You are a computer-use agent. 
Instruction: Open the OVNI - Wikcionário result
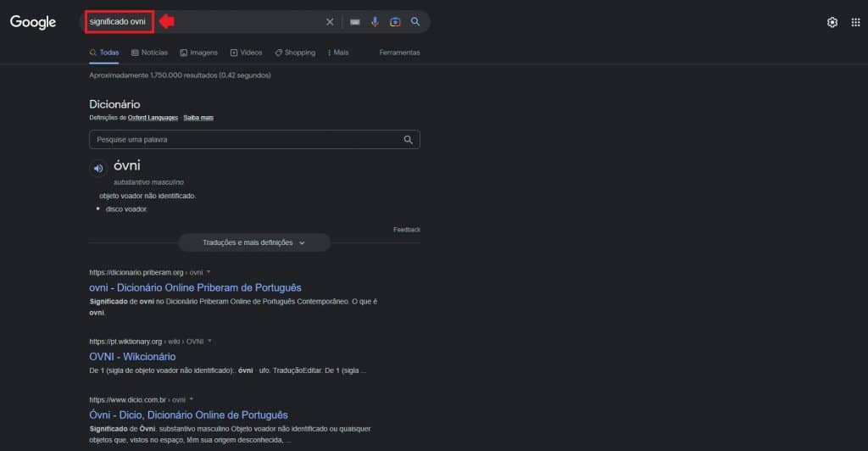click(132, 357)
